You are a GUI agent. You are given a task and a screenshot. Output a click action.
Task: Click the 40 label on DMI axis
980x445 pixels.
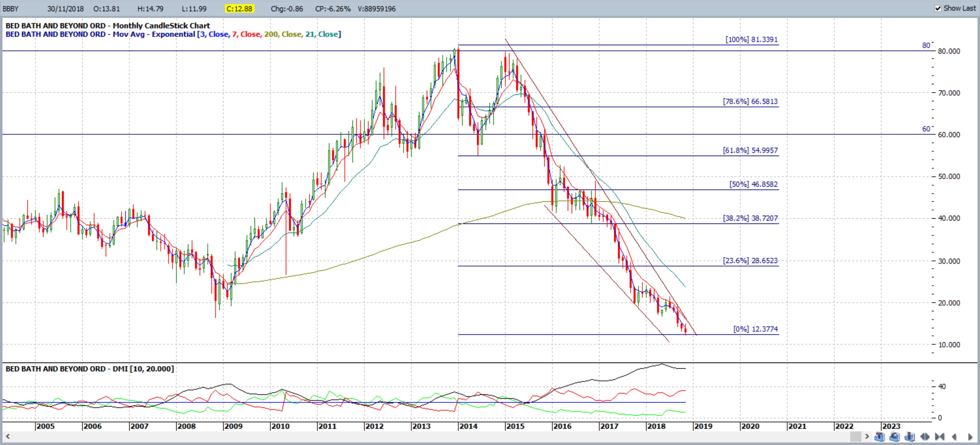(x=942, y=387)
